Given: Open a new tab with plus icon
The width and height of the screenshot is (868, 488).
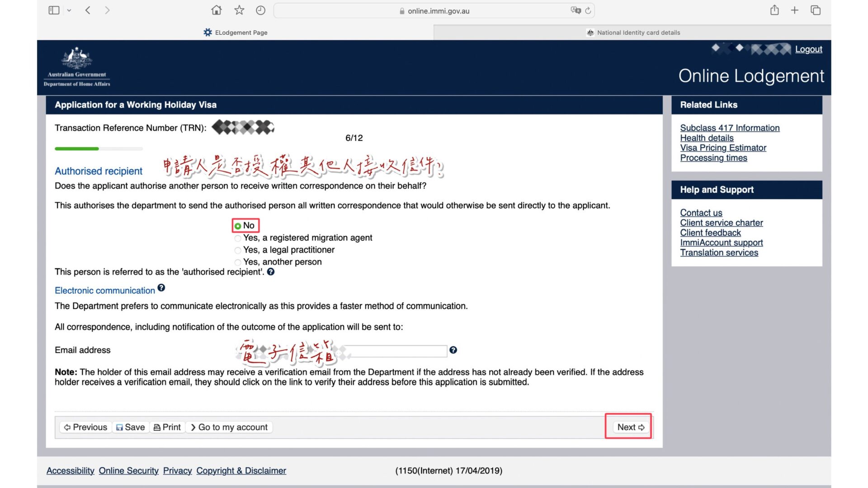Looking at the screenshot, I should pyautogui.click(x=794, y=10).
